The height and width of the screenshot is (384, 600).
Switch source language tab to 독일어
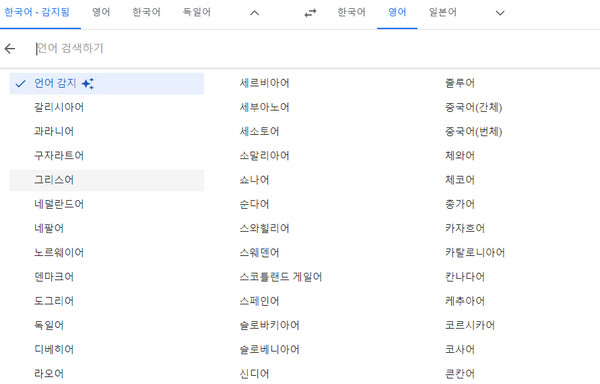pos(197,12)
